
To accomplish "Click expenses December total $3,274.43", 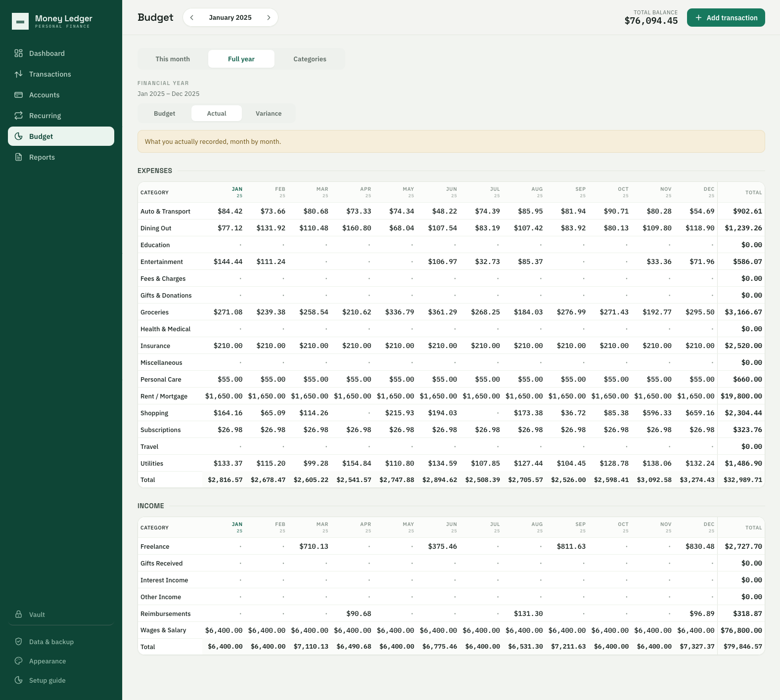I will (x=697, y=480).
